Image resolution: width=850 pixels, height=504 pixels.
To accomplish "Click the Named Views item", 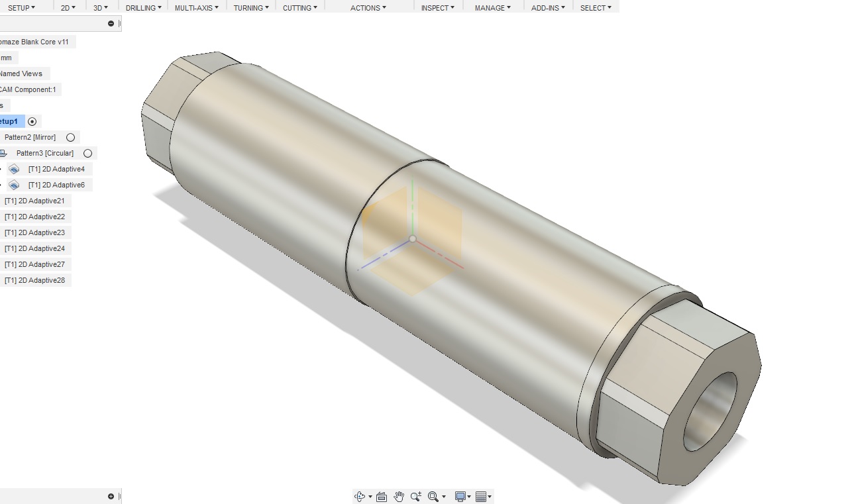I will point(21,74).
